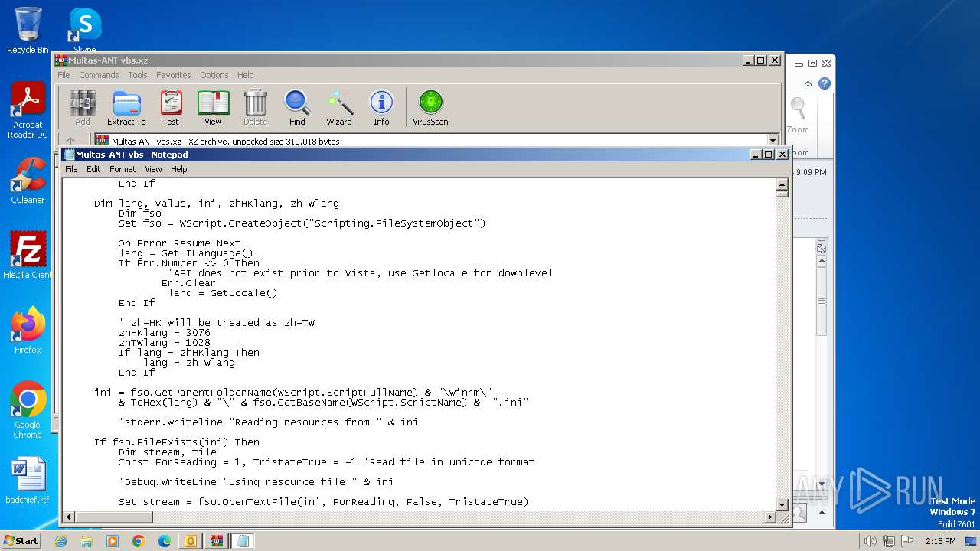Click Notepad horizontal scrollbar right arrow
980x551 pixels.
(771, 517)
